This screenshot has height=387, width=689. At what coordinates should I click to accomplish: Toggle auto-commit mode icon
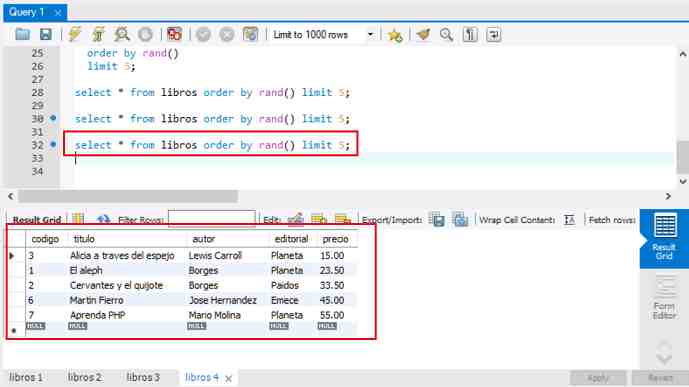click(x=250, y=34)
